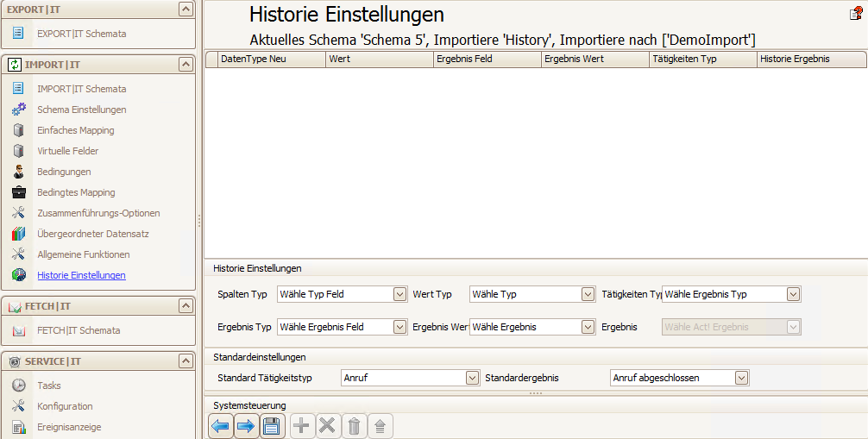Click the Konfiguration tools icon
868x439 pixels.
[x=18, y=405]
